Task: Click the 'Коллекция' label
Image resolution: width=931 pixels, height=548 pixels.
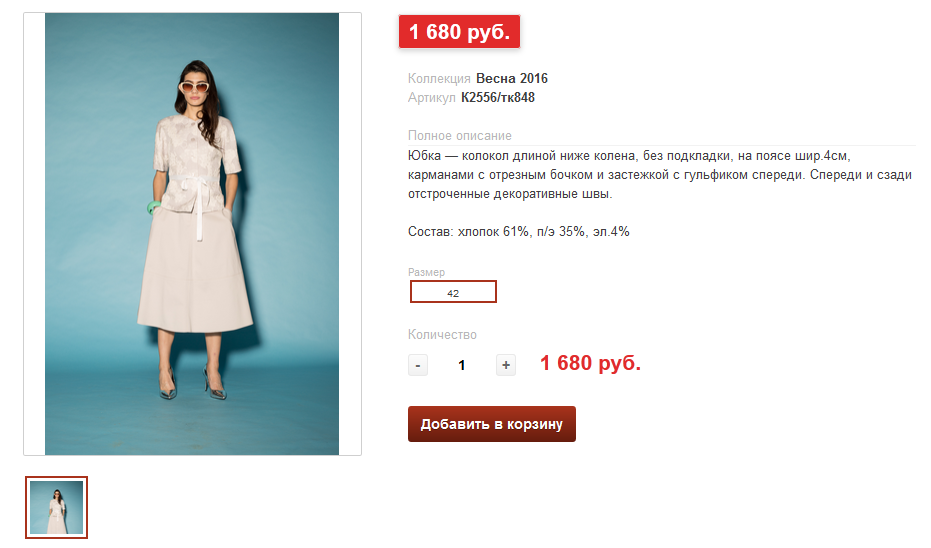Action: coord(439,79)
